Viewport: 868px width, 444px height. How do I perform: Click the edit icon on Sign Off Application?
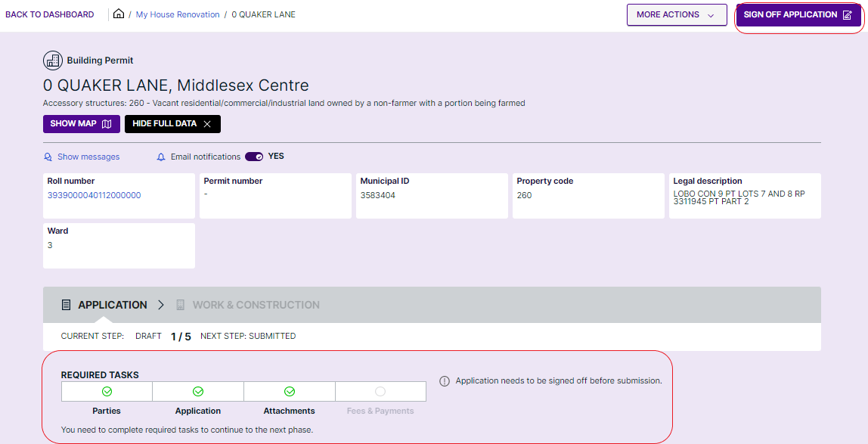tap(847, 14)
